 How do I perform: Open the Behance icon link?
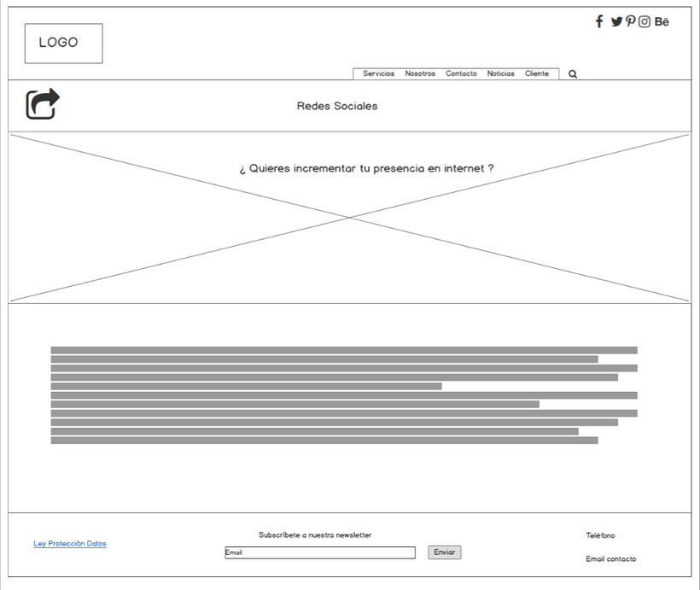point(662,21)
